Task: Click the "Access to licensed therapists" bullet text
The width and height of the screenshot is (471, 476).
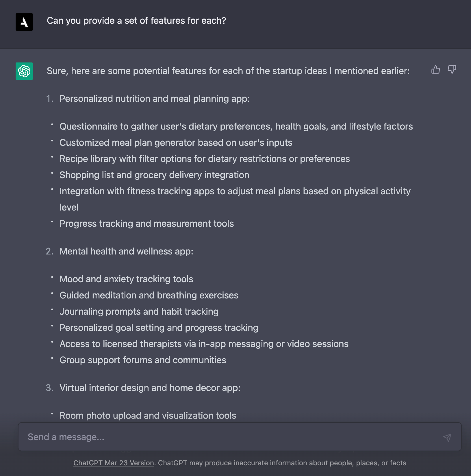Action: [x=204, y=344]
